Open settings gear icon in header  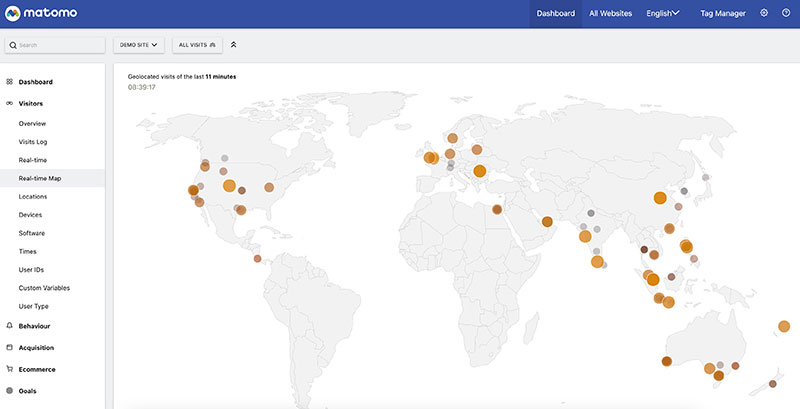[764, 13]
